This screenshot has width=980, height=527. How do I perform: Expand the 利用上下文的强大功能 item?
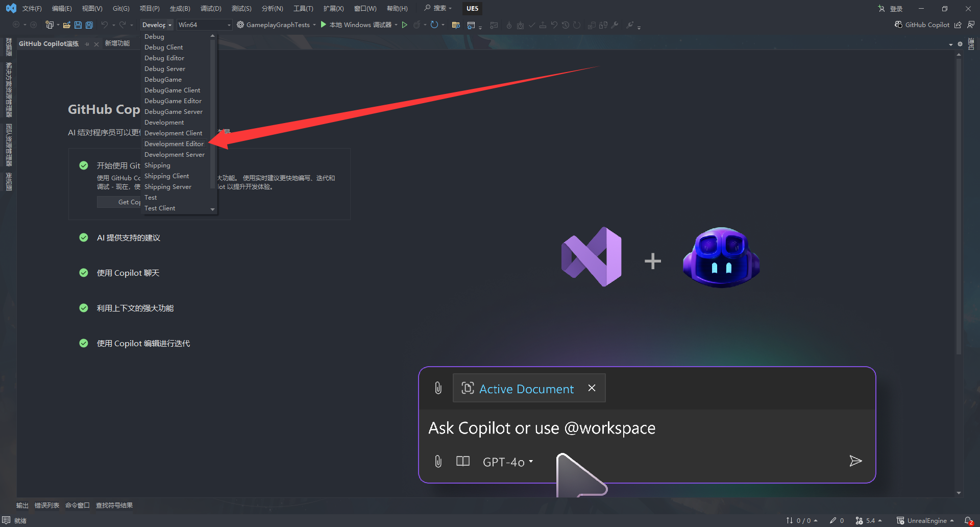point(135,308)
